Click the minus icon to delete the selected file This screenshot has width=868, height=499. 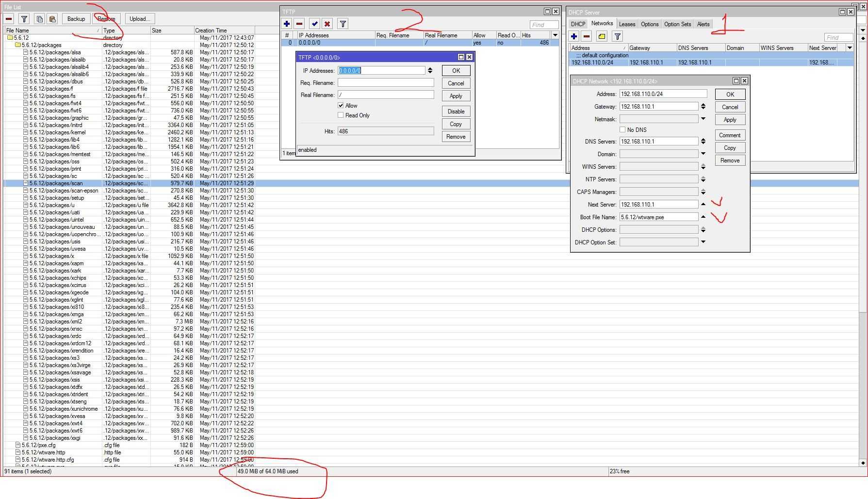click(x=8, y=18)
